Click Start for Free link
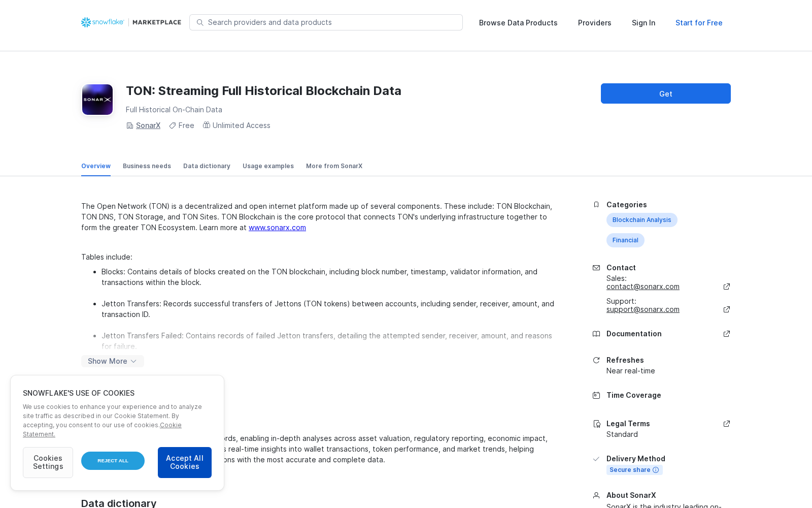The height and width of the screenshot is (508, 812). [699, 23]
